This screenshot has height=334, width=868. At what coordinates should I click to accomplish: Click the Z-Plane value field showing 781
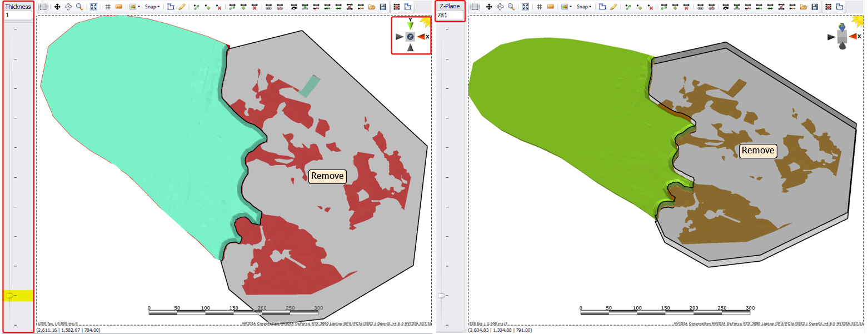click(450, 16)
